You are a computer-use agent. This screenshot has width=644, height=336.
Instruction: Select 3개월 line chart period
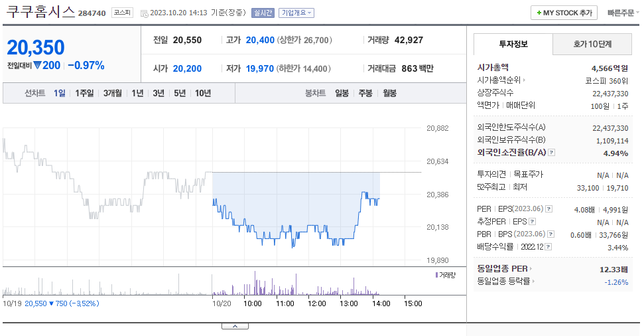pyautogui.click(x=113, y=94)
